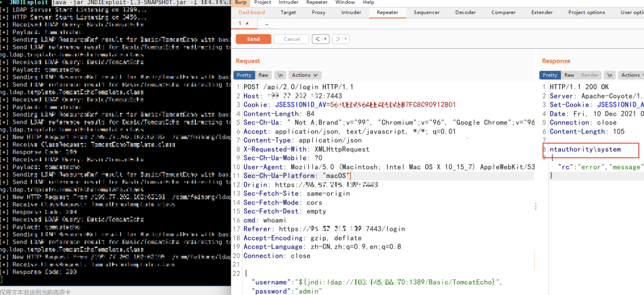Select Repeater request tab 1
Viewport: 644px width, 295px height.
click(x=240, y=23)
